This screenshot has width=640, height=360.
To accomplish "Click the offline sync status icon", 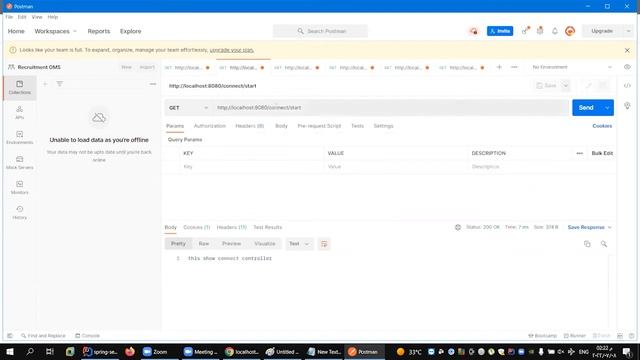I will click(x=473, y=31).
